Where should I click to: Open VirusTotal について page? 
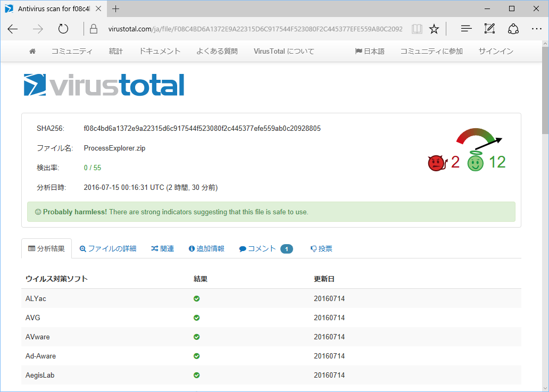tap(284, 52)
